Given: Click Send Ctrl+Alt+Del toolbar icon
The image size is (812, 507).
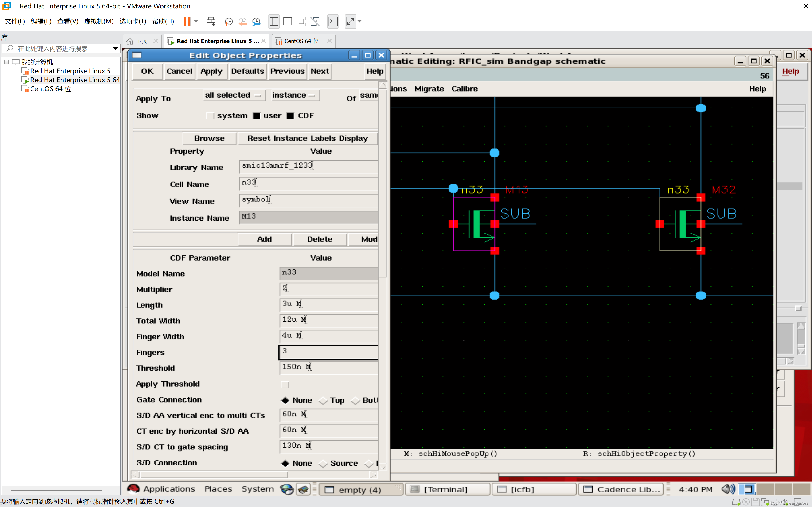Looking at the screenshot, I should (x=211, y=21).
